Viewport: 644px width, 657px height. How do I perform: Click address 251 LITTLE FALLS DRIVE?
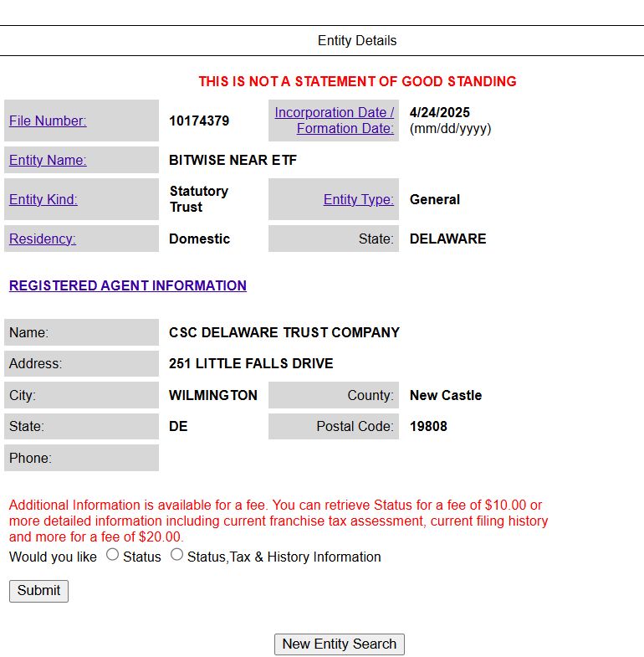(251, 364)
